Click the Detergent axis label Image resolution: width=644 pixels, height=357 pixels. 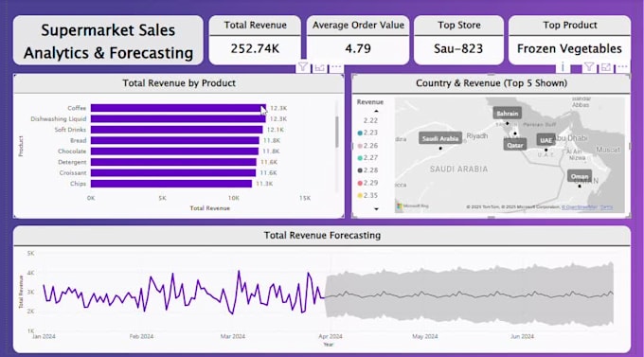(72, 162)
